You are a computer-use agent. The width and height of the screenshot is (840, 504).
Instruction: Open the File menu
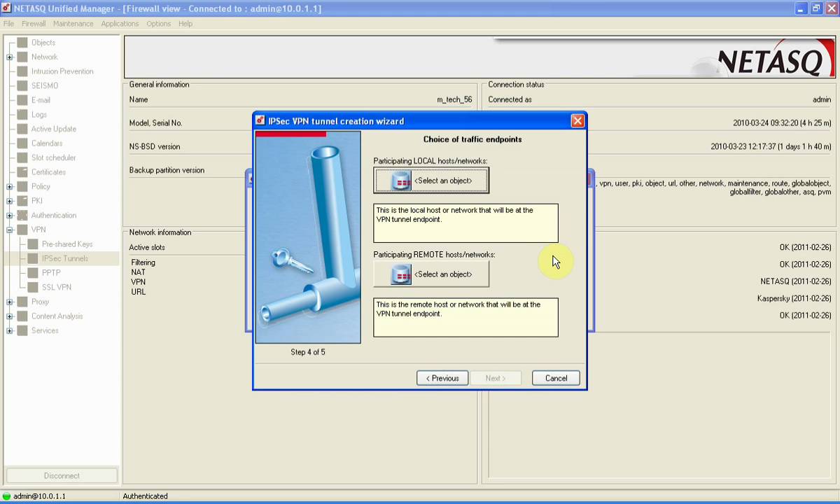point(8,24)
